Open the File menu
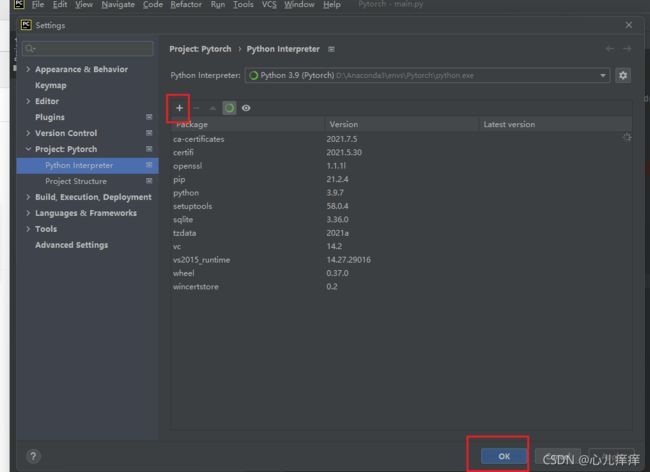 [x=38, y=5]
